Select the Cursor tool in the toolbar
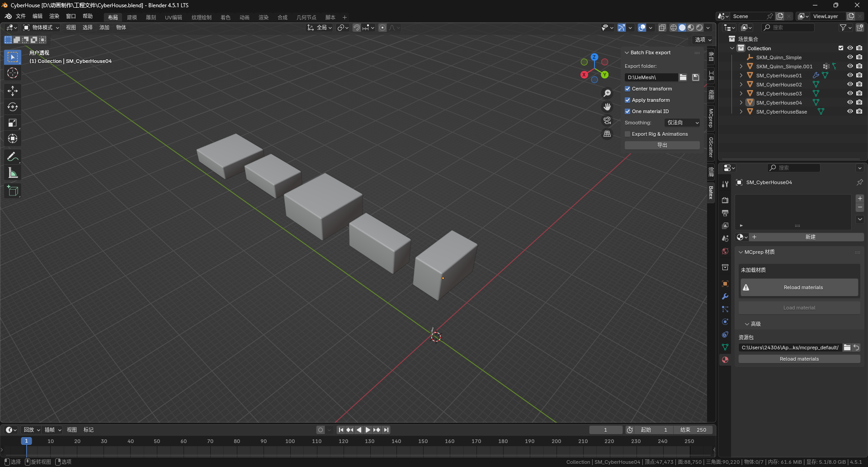The width and height of the screenshot is (868, 467). pyautogui.click(x=13, y=73)
